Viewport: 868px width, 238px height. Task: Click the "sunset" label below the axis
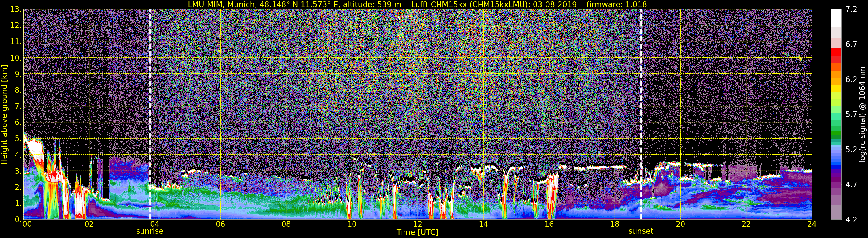(x=641, y=231)
